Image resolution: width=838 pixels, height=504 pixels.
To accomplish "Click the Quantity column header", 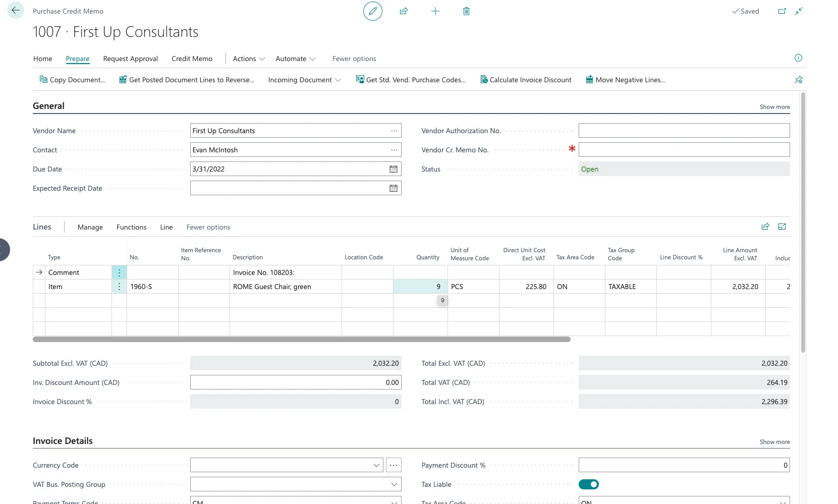I will [428, 257].
